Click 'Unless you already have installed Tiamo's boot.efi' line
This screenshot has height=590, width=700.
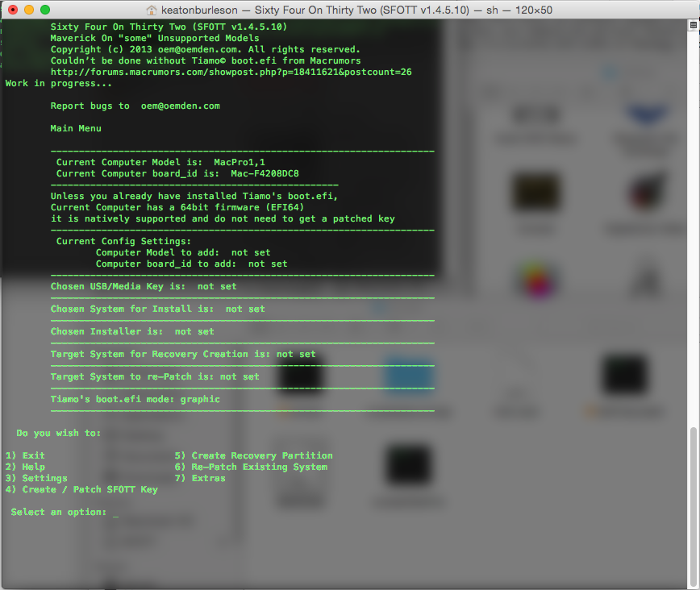pyautogui.click(x=194, y=196)
